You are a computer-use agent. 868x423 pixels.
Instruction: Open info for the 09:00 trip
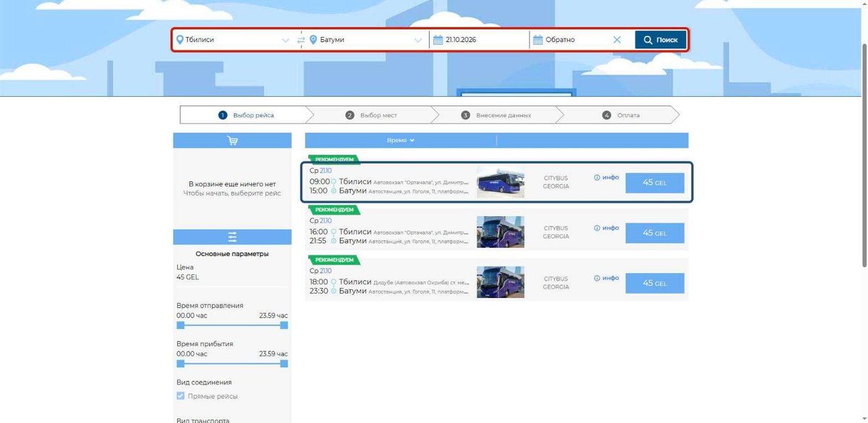click(x=606, y=177)
